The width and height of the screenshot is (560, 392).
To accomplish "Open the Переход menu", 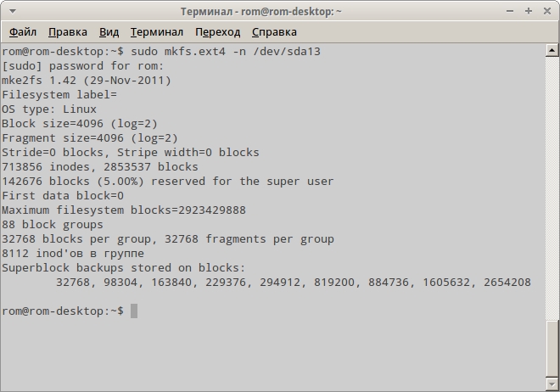I will (x=218, y=32).
